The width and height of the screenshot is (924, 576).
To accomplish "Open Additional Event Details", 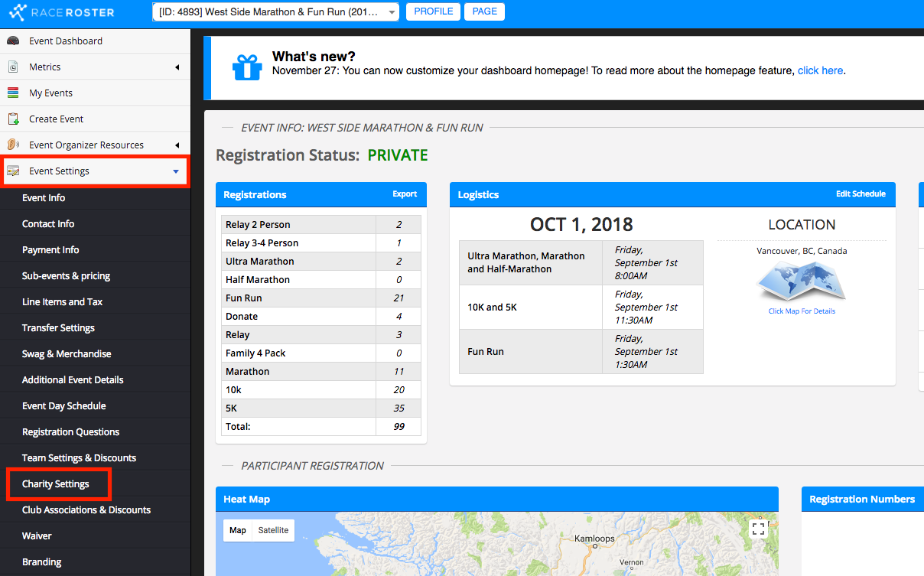I will tap(95, 379).
